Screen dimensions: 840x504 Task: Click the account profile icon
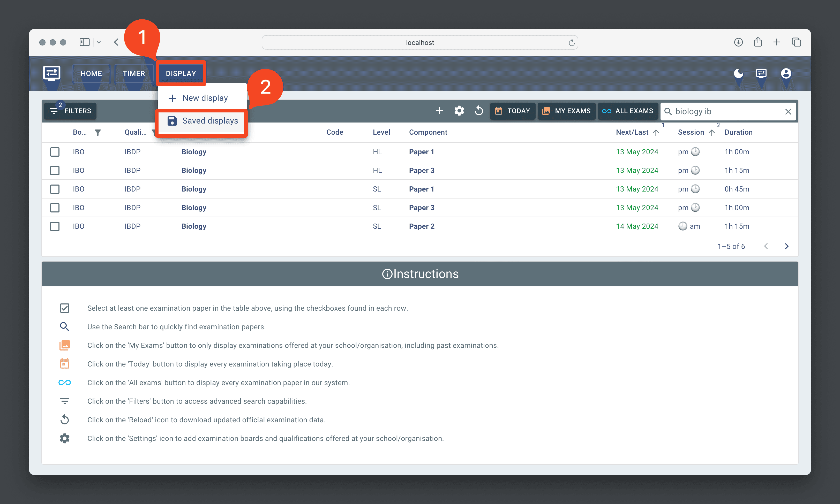pyautogui.click(x=786, y=73)
